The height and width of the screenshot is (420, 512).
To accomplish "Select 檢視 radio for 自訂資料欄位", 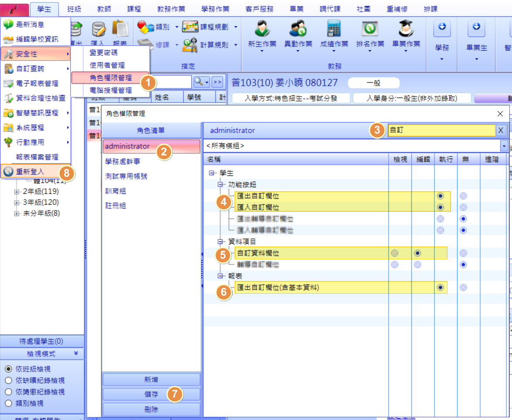I will point(395,253).
